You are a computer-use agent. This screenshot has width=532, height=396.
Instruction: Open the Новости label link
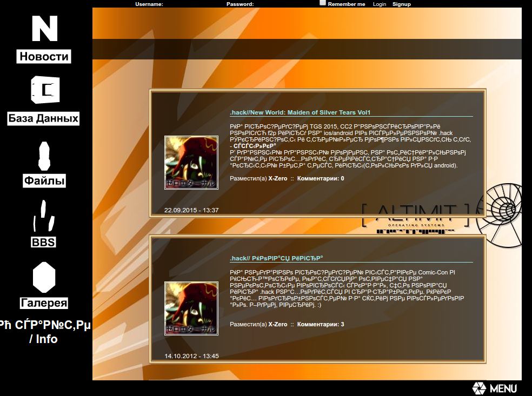44,56
